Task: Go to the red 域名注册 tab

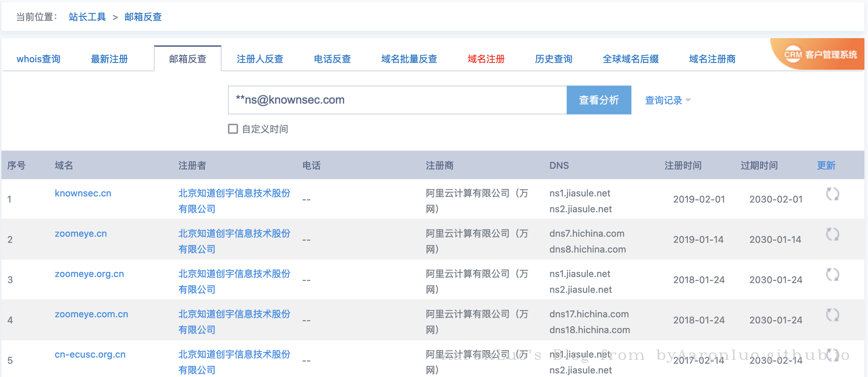Action: [486, 59]
